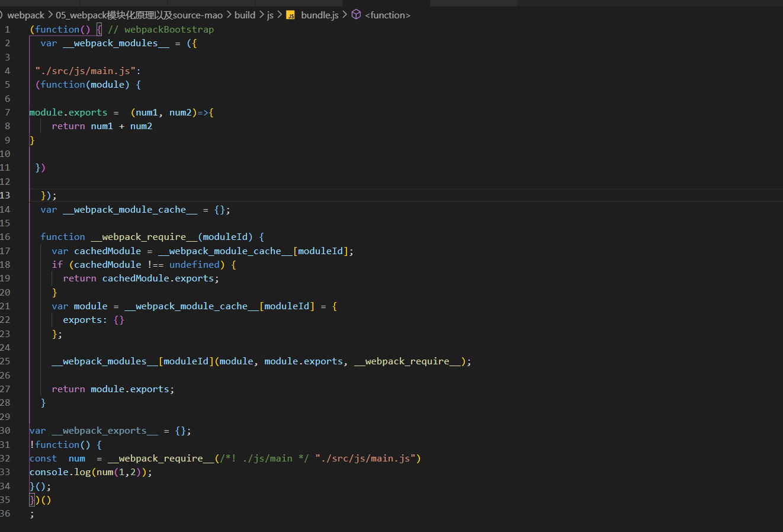Click '(function(module) {' on line 5
This screenshot has height=532, width=783.
point(88,85)
